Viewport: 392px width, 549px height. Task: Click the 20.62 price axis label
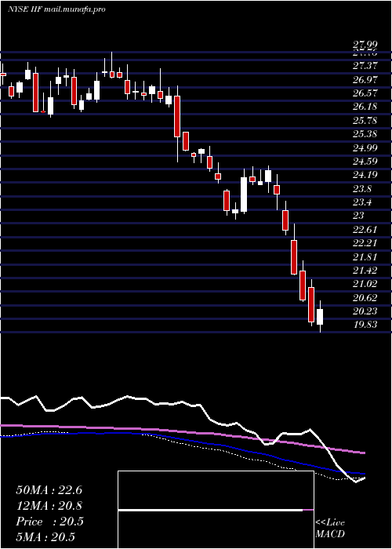tap(365, 298)
